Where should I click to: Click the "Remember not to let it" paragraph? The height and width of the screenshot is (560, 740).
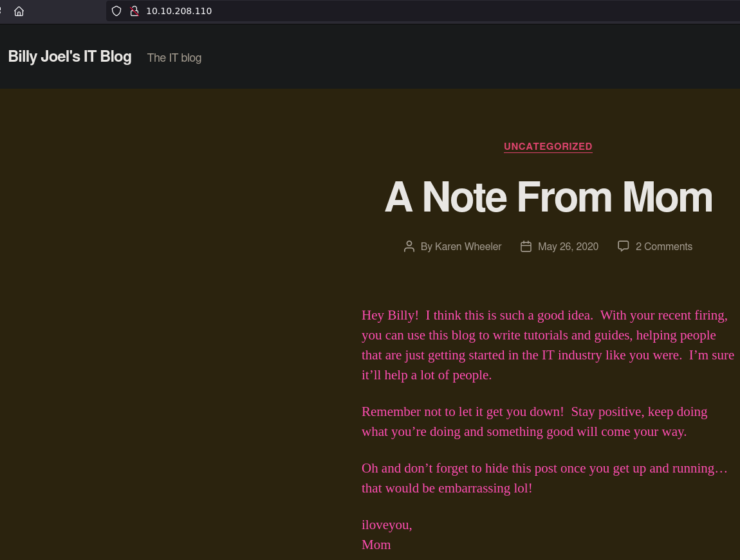[x=534, y=421]
